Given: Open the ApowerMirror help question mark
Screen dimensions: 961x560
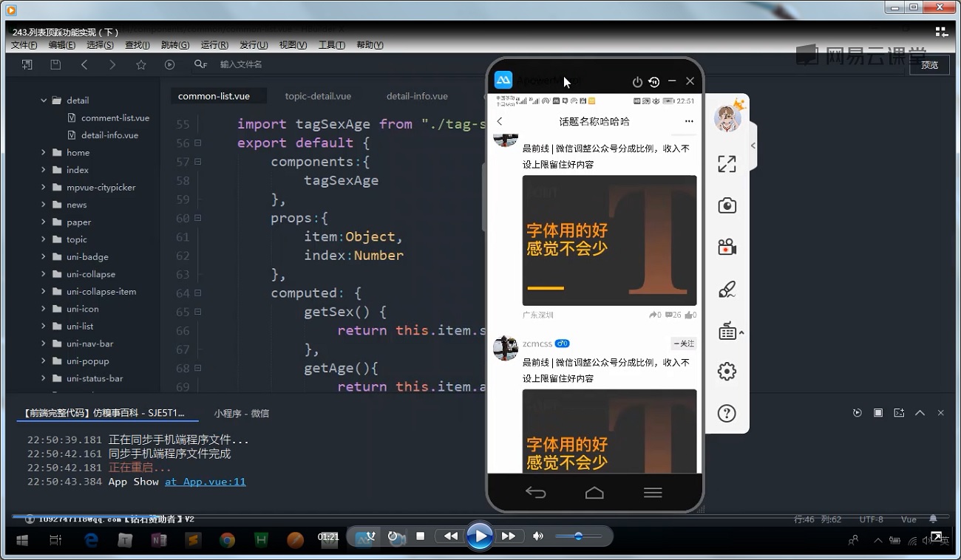Looking at the screenshot, I should [727, 413].
